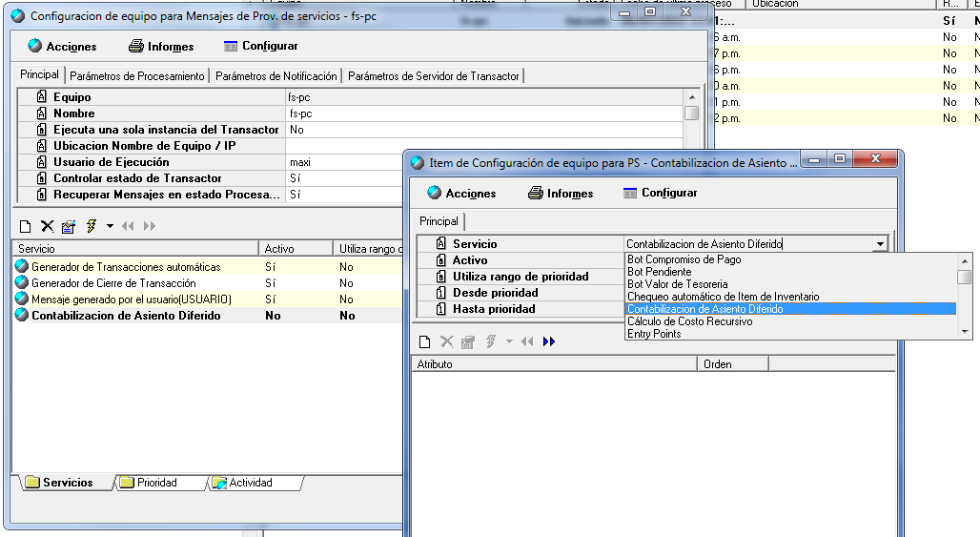Click Edit properties icon in Item window toolbar
This screenshot has height=537, width=980.
(x=467, y=342)
